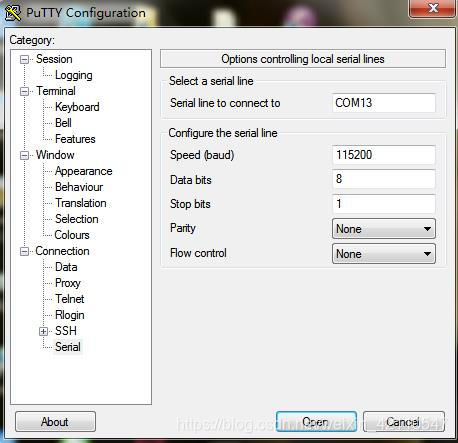Select the Selection category

pyautogui.click(x=77, y=219)
